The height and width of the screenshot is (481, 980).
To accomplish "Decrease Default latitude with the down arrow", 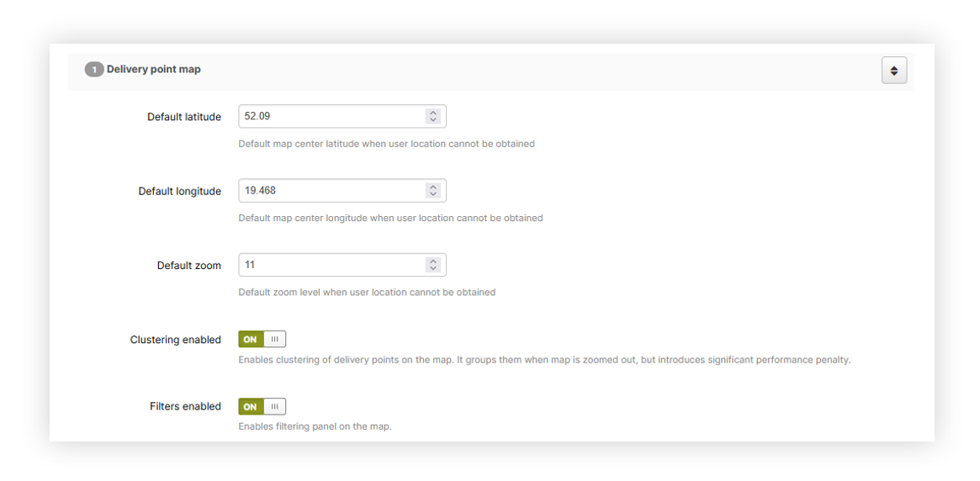I will [432, 120].
